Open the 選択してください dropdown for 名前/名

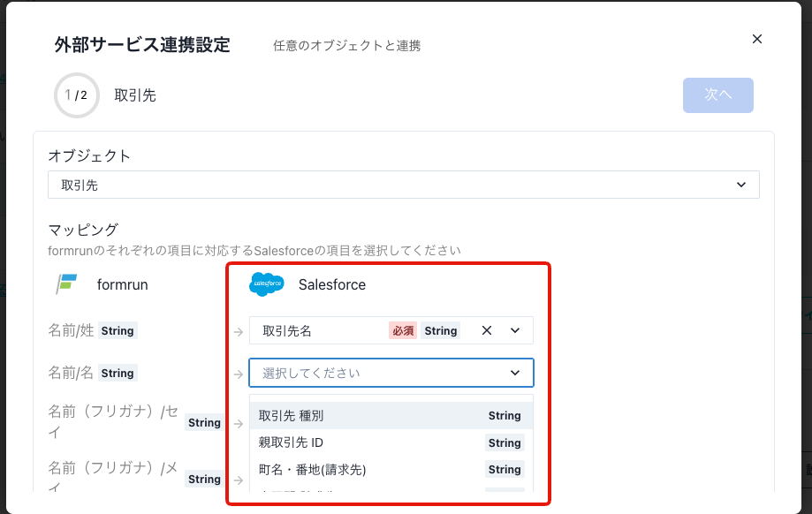click(391, 373)
